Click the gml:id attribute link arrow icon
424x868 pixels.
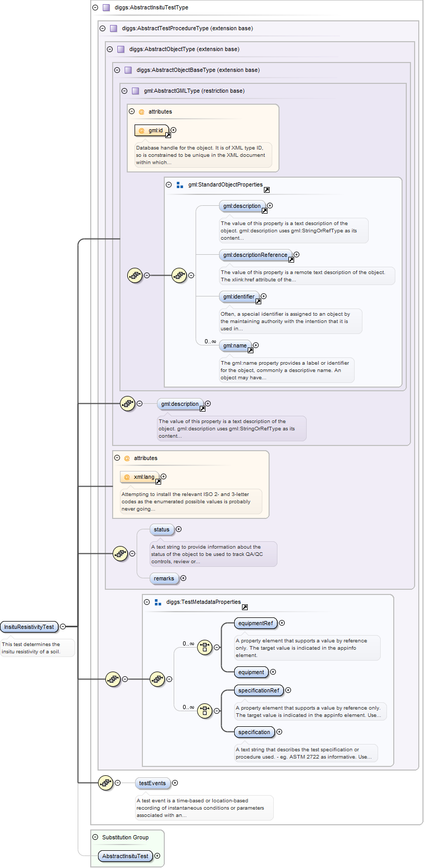tap(168, 135)
